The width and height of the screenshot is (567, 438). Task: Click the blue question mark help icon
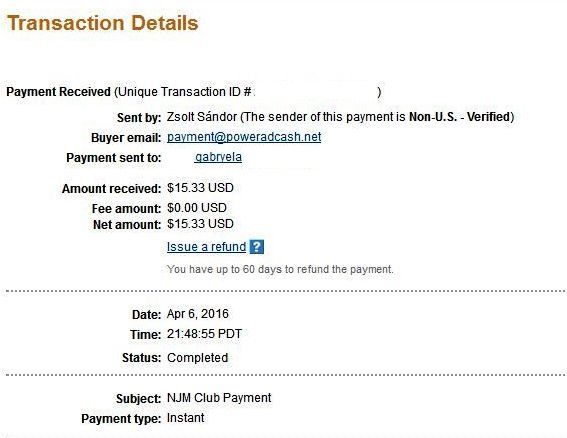tap(257, 247)
